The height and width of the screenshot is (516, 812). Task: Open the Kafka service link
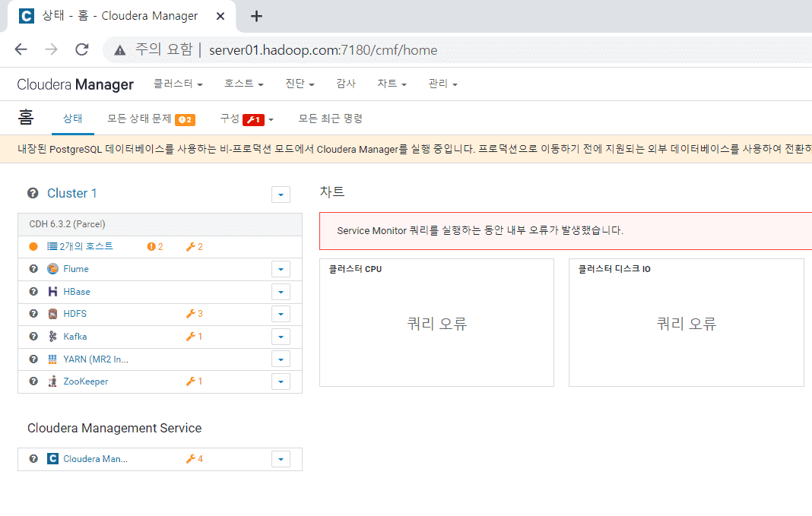click(75, 337)
